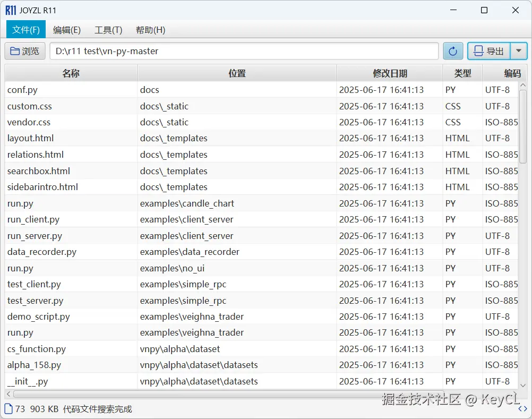Click the code brackets icon in status bar

523,409
